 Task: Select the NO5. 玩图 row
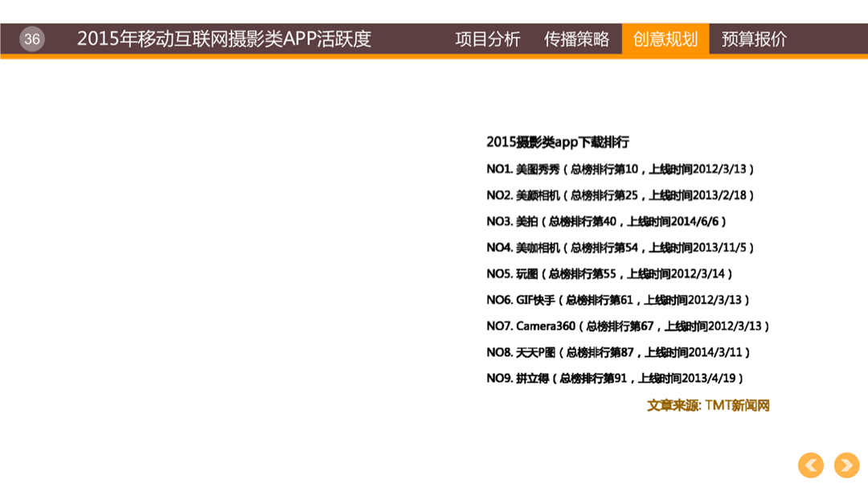609,273
